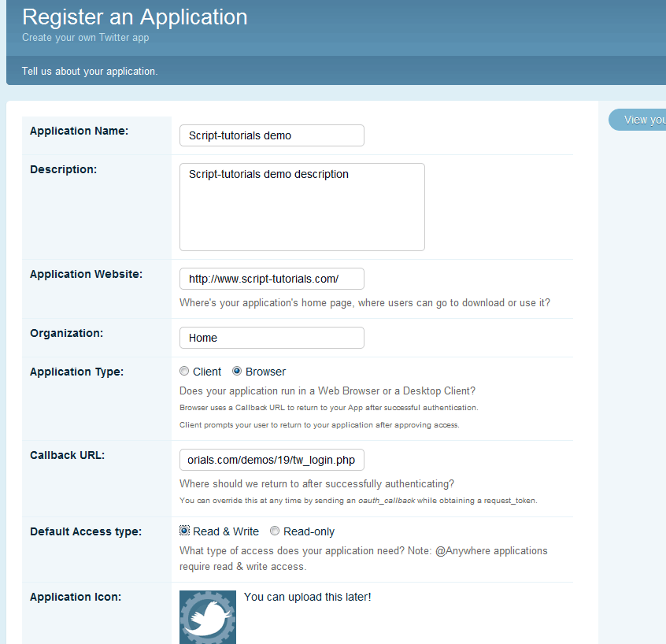Screen dimensions: 666x644
Task: Click the Callback URL input field
Action: click(272, 460)
